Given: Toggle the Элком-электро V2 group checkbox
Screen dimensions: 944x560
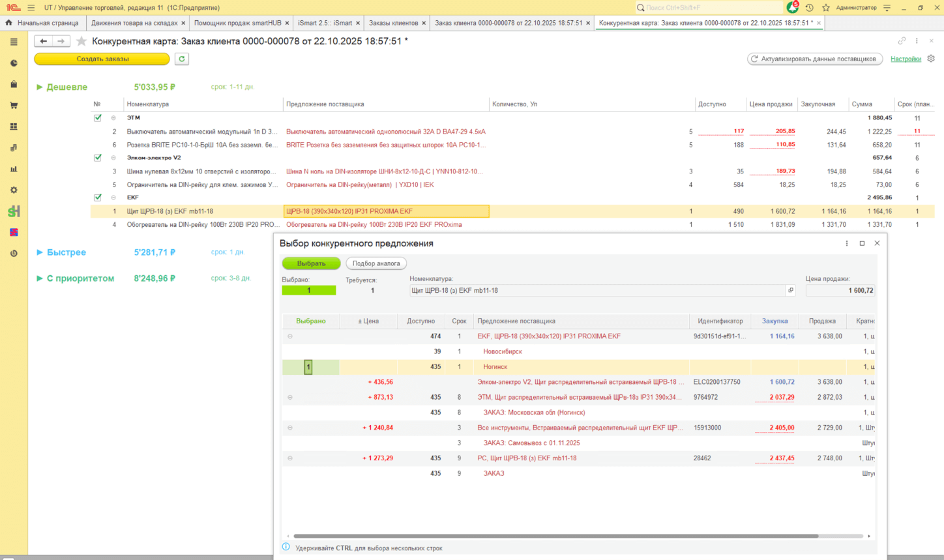Looking at the screenshot, I should 98,158.
